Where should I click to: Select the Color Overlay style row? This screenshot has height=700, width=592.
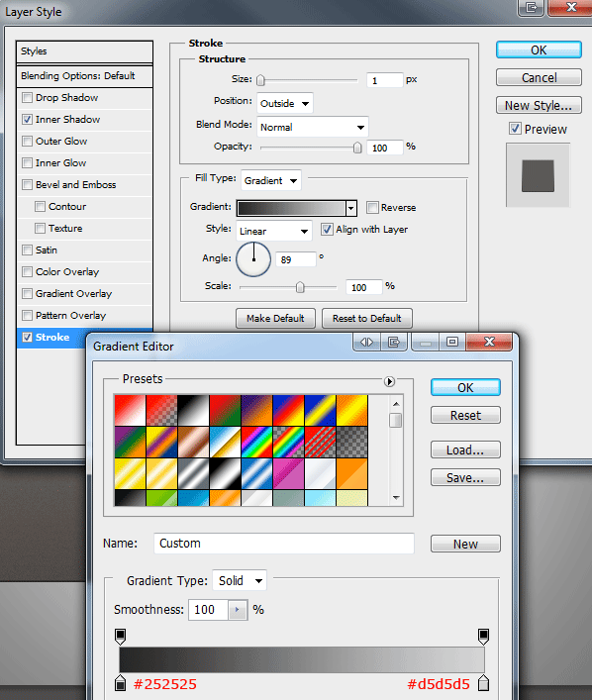pyautogui.click(x=84, y=272)
